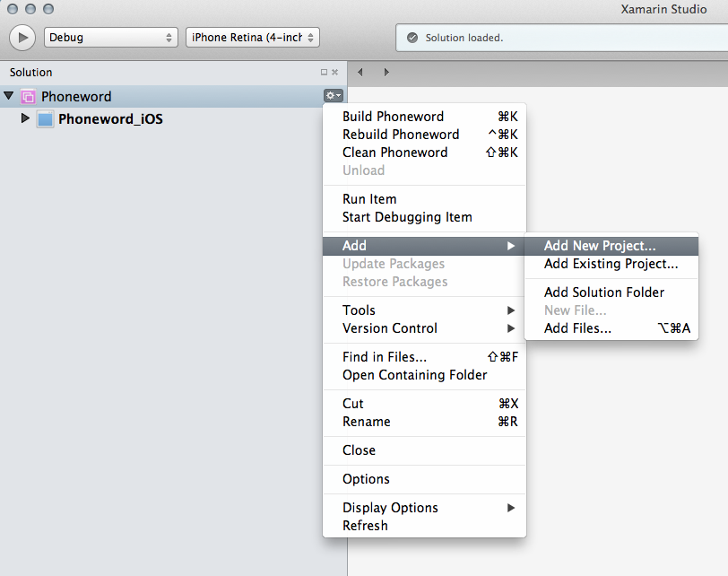Select Add Solution Folder option

(604, 292)
